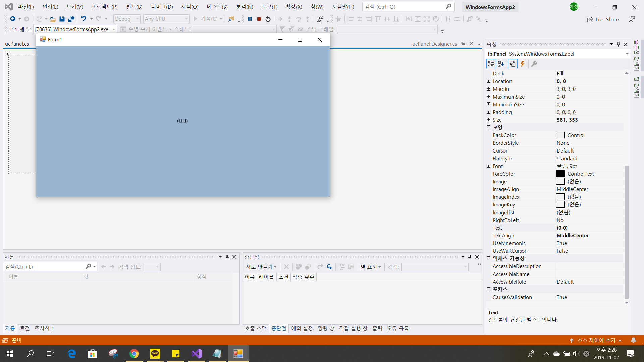Click the Live Share button
The height and width of the screenshot is (362, 644).
(x=603, y=20)
